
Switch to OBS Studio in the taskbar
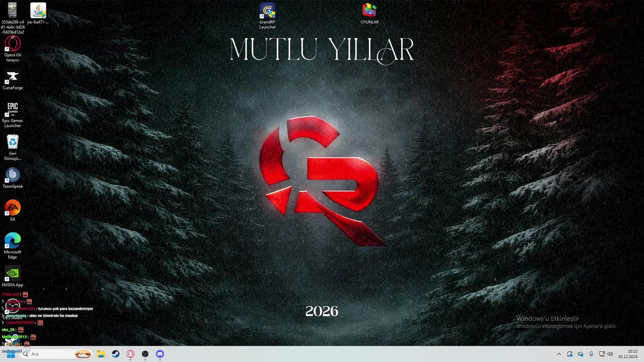coord(145,354)
